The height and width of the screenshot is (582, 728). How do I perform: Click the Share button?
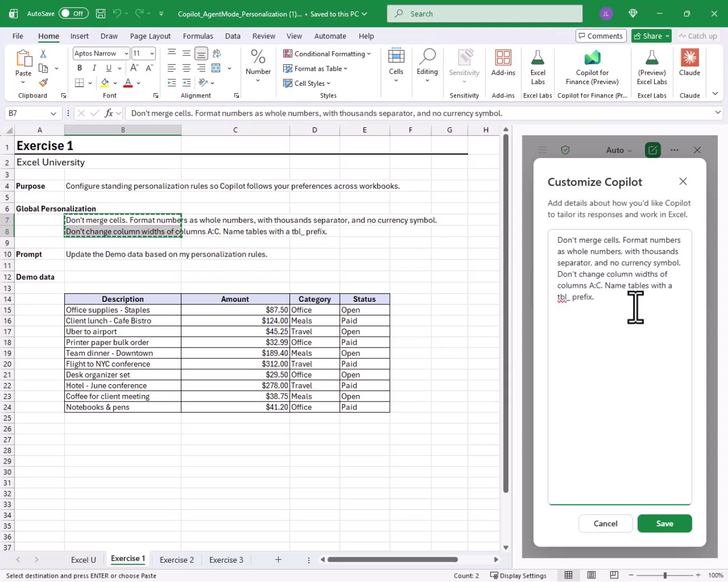(x=651, y=36)
